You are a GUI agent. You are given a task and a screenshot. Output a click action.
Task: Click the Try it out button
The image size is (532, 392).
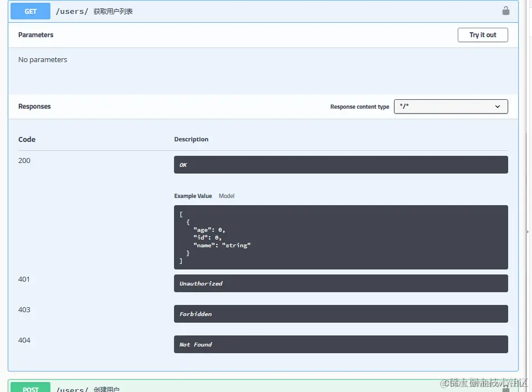coord(483,35)
